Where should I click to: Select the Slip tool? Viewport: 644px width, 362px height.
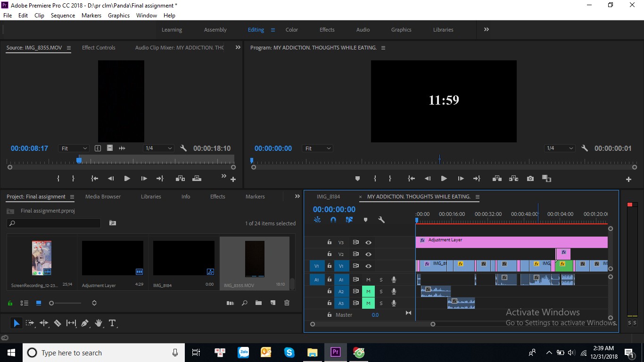click(x=71, y=323)
